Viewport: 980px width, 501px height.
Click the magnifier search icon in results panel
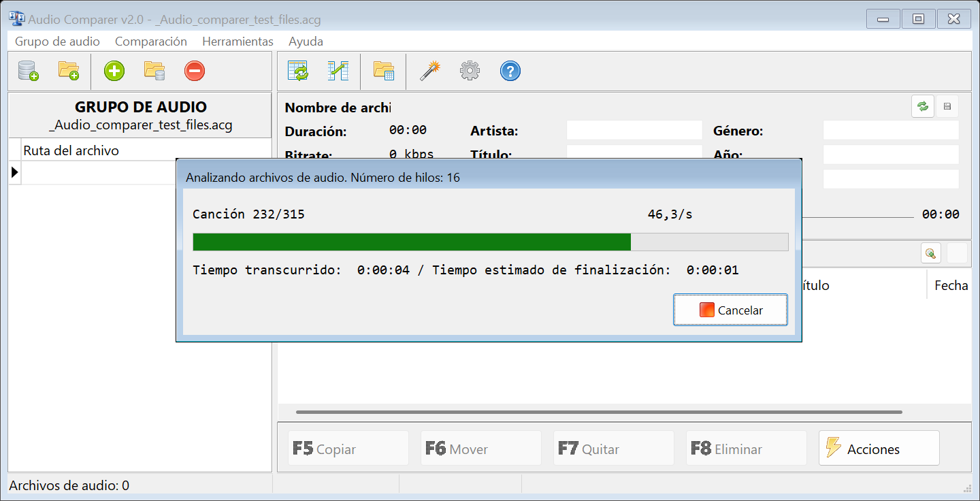tap(931, 253)
